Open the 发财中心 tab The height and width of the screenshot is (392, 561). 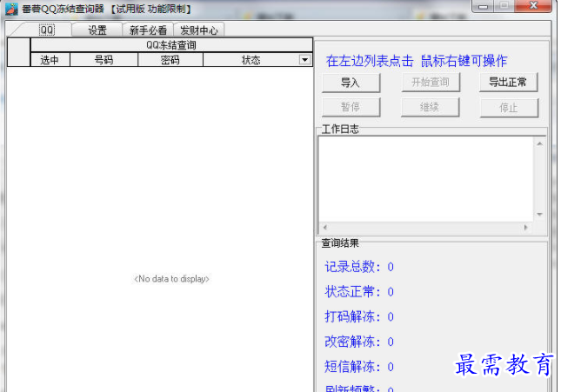(199, 30)
